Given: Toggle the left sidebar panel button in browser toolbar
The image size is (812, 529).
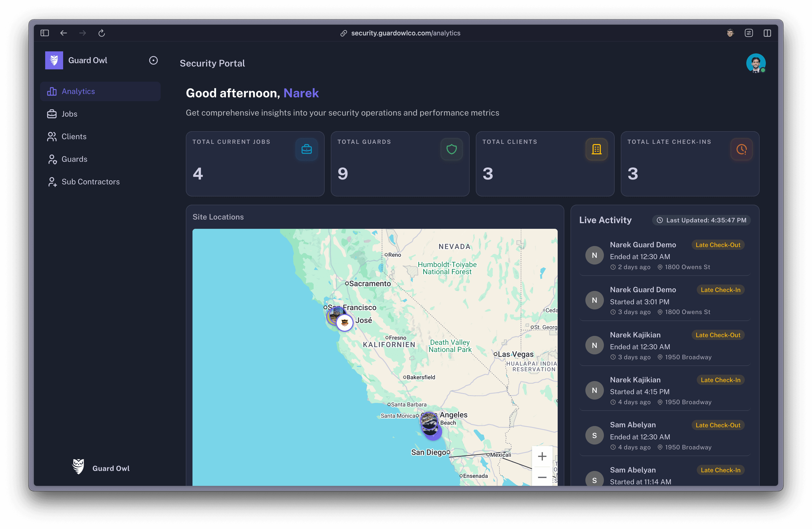Looking at the screenshot, I should click(x=44, y=33).
